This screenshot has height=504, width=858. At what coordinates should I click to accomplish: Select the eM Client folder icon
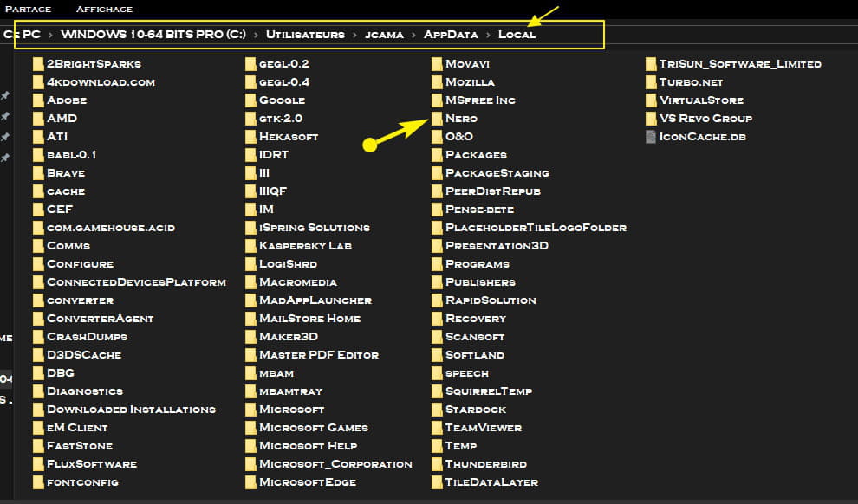(38, 428)
